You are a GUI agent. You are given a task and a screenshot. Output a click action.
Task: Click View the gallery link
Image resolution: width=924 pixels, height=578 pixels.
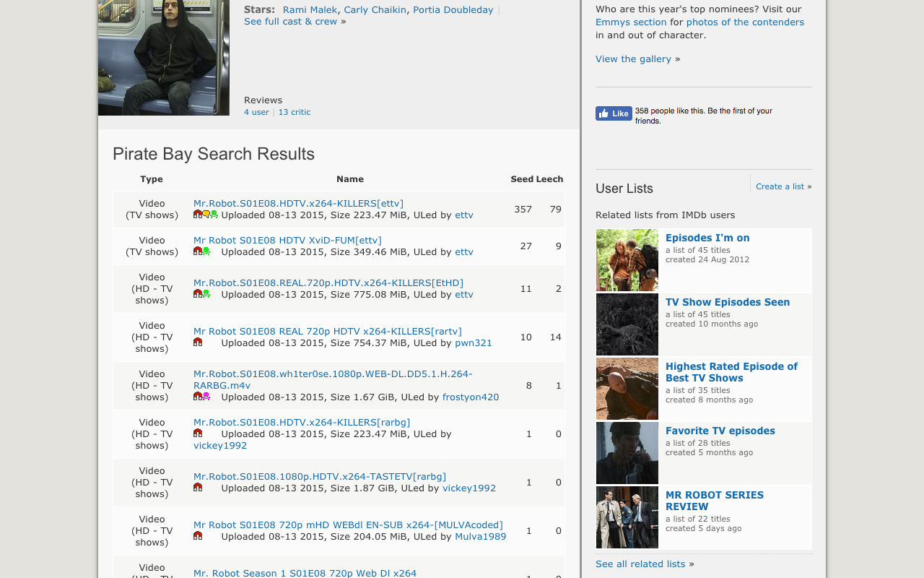click(x=633, y=59)
